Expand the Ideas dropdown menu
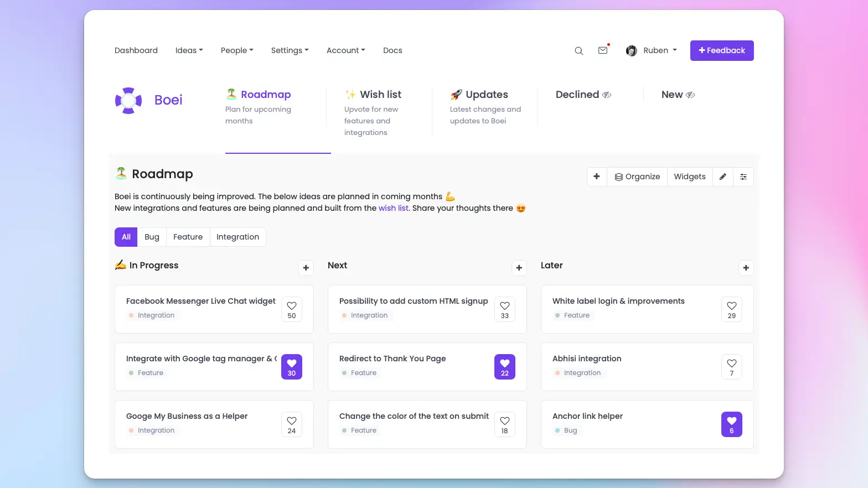This screenshot has width=868, height=488. [189, 50]
